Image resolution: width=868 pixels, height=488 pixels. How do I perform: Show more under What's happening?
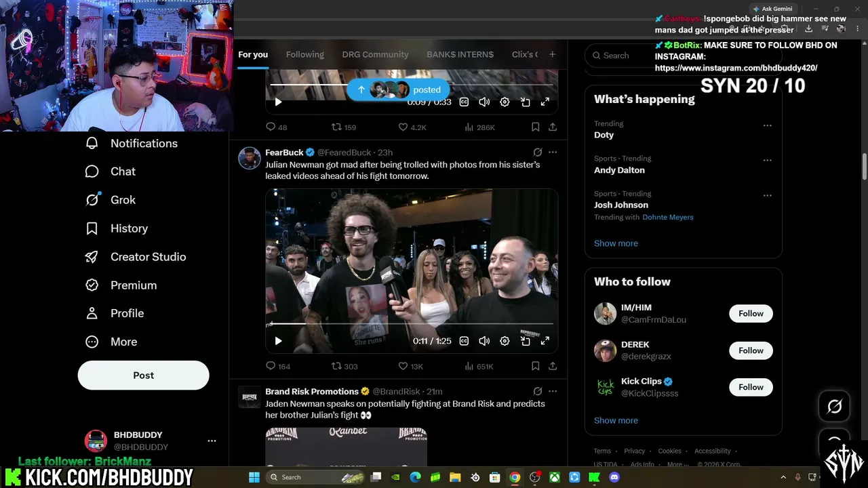coord(616,243)
